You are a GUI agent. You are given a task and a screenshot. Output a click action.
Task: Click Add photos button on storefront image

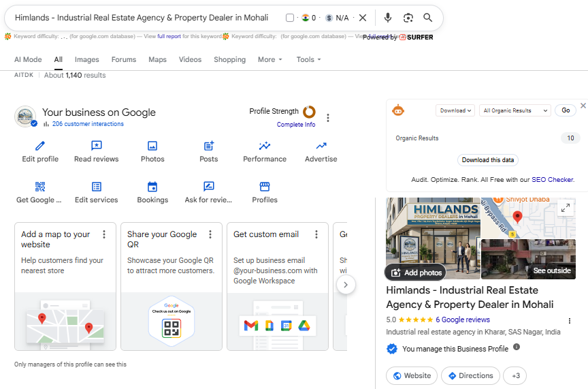tap(416, 273)
